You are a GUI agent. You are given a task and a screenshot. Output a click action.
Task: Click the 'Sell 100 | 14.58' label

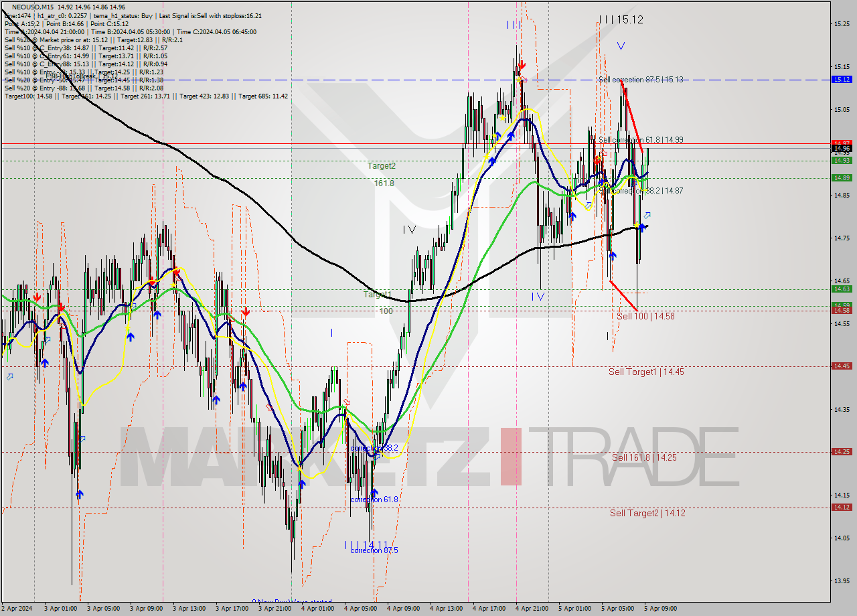tap(645, 316)
